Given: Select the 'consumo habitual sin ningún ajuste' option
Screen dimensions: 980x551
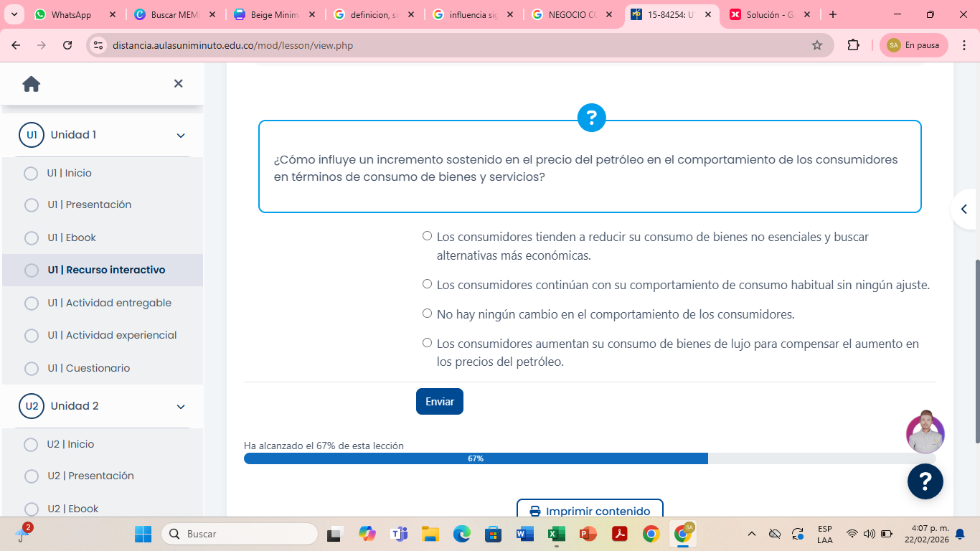Looking at the screenshot, I should pyautogui.click(x=428, y=284).
